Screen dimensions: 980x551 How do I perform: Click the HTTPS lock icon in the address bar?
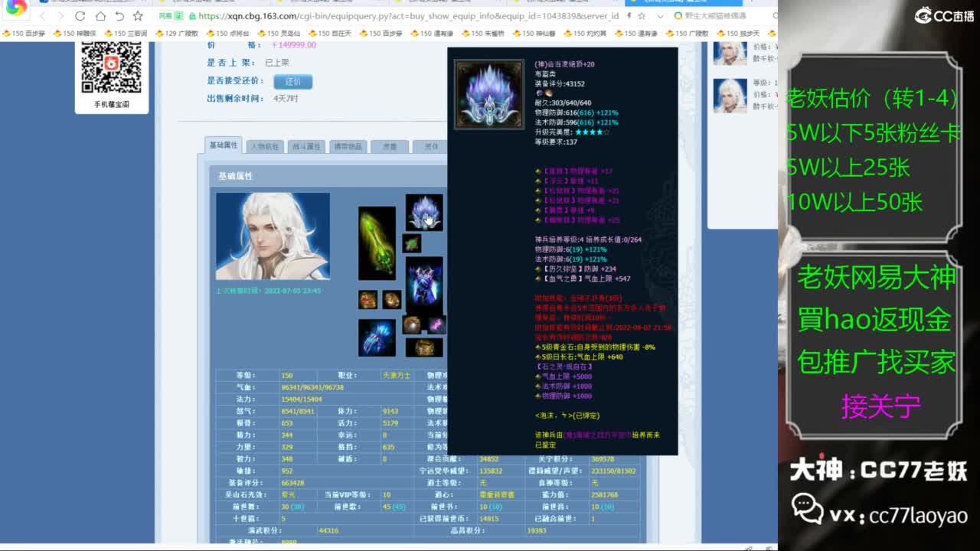pyautogui.click(x=191, y=16)
